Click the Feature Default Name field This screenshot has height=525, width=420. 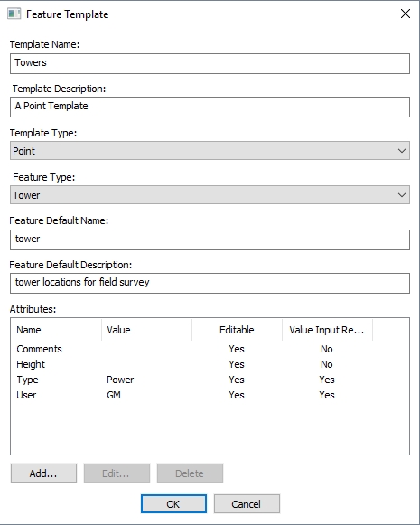(x=210, y=239)
